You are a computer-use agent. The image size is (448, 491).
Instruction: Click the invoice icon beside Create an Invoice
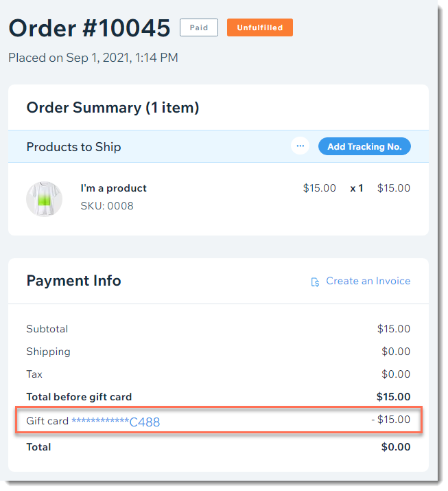coord(315,282)
